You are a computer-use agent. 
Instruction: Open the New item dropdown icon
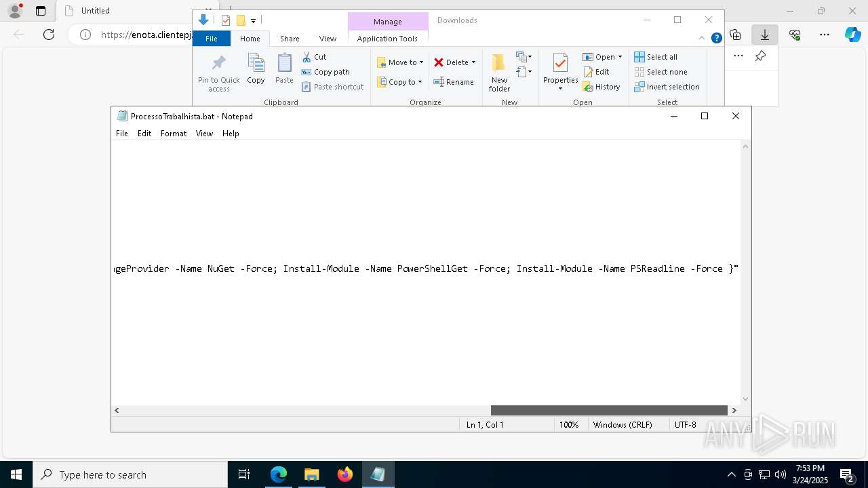(524, 57)
